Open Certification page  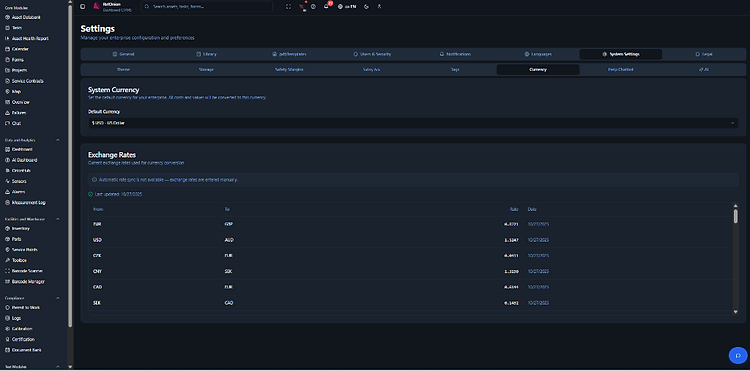coord(20,339)
